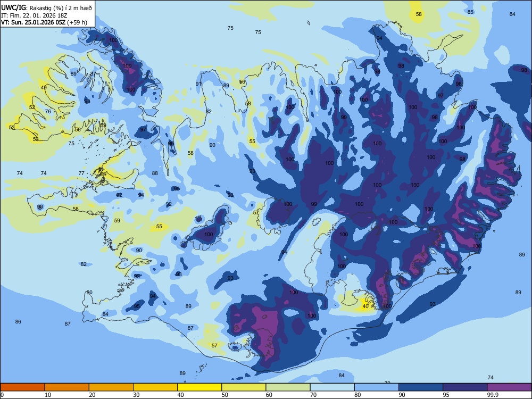Click the humidity value 40 in the yellow patch
The width and height of the screenshot is (532, 399).
click(365, 306)
